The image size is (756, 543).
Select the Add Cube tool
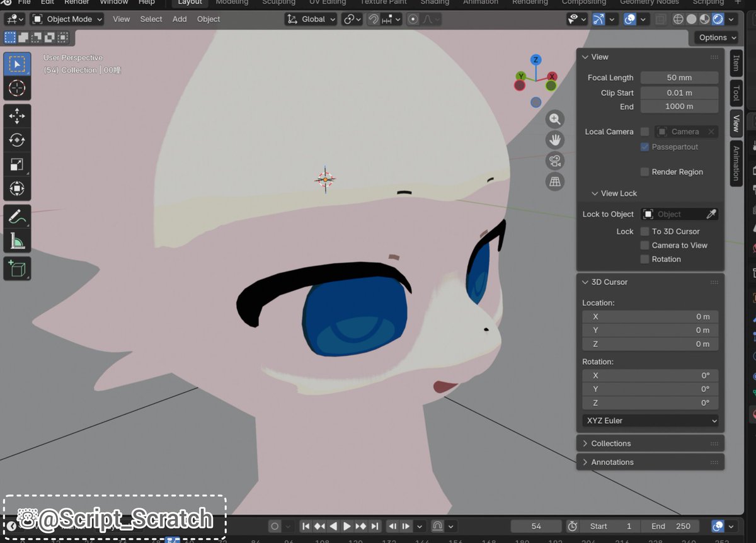tap(17, 268)
